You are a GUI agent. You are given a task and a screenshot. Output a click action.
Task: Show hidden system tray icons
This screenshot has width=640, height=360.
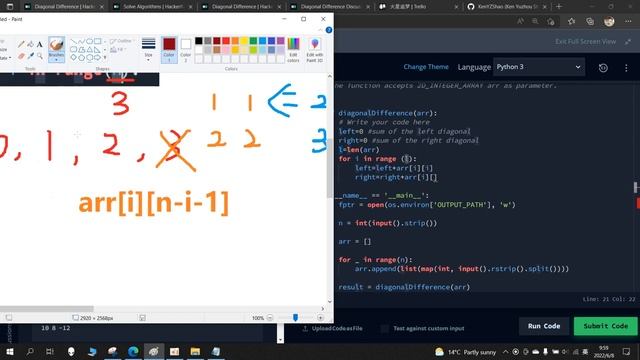point(505,352)
